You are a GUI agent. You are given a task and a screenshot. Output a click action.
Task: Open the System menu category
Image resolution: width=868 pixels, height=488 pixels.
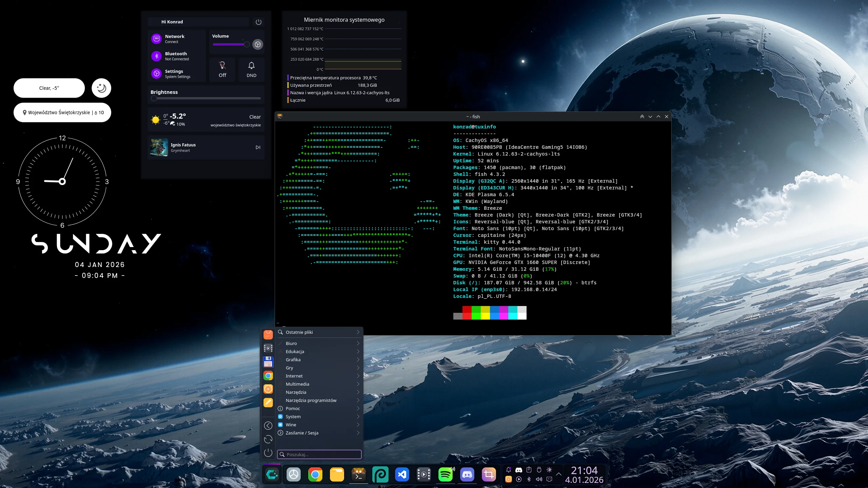(319, 416)
